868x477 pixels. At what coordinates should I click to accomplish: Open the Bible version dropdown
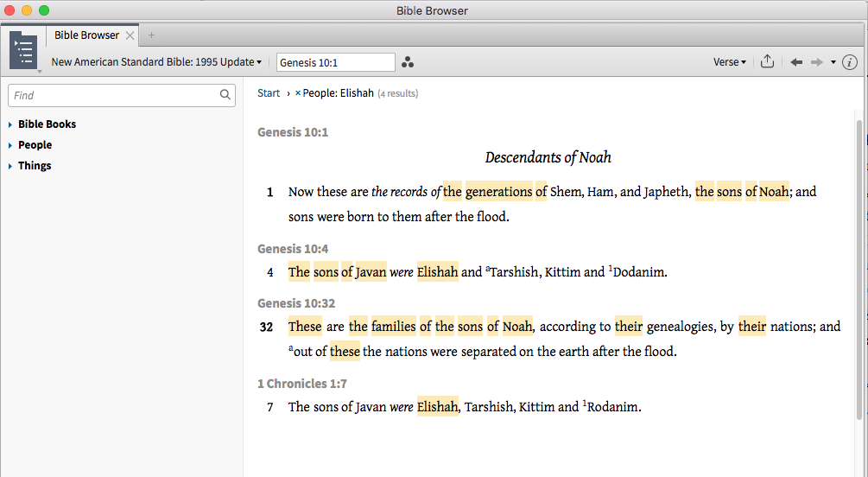coord(156,62)
